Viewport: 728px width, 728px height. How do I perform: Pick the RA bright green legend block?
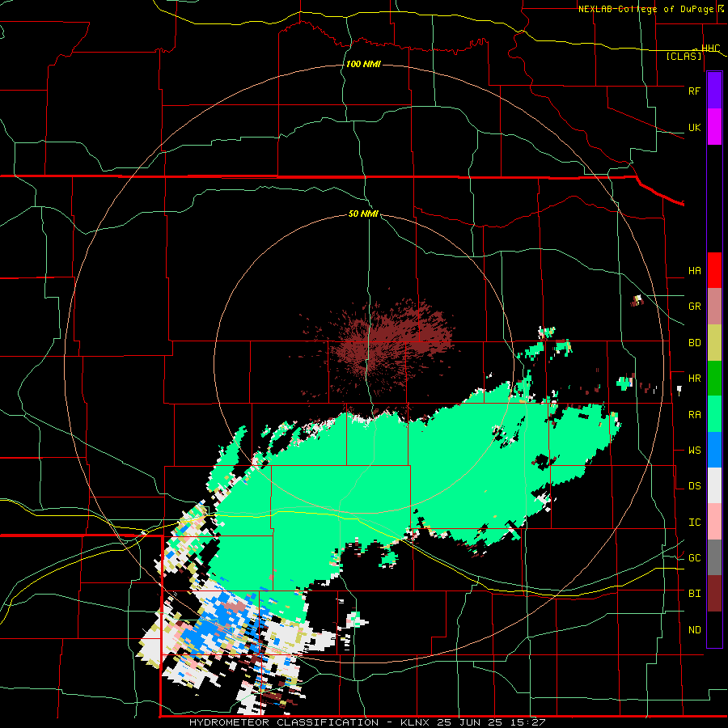[714, 414]
